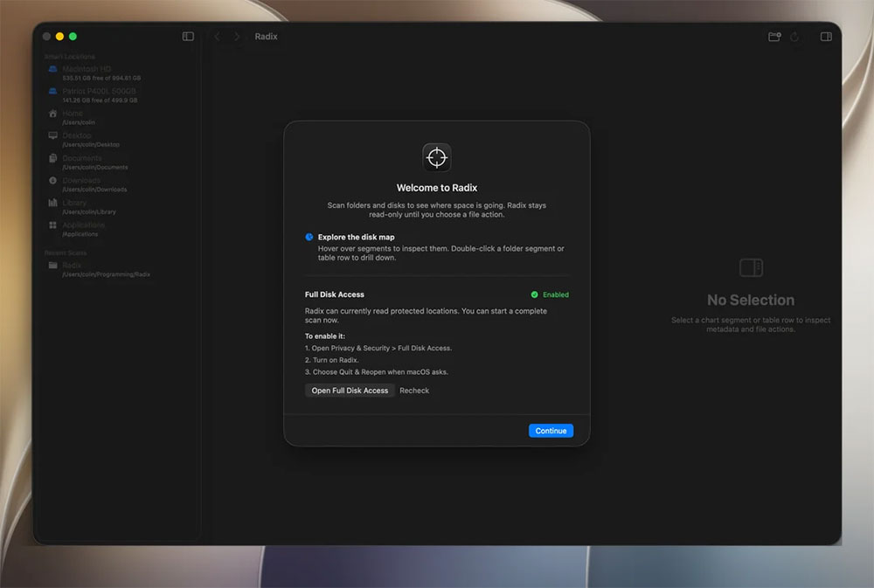Click the 'Explore the disk map' heading
Viewport: 874px width, 588px height.
[x=357, y=237]
